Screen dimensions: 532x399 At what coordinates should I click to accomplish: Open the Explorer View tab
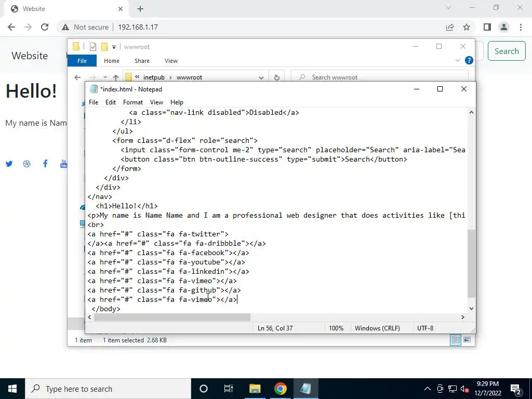[171, 61]
